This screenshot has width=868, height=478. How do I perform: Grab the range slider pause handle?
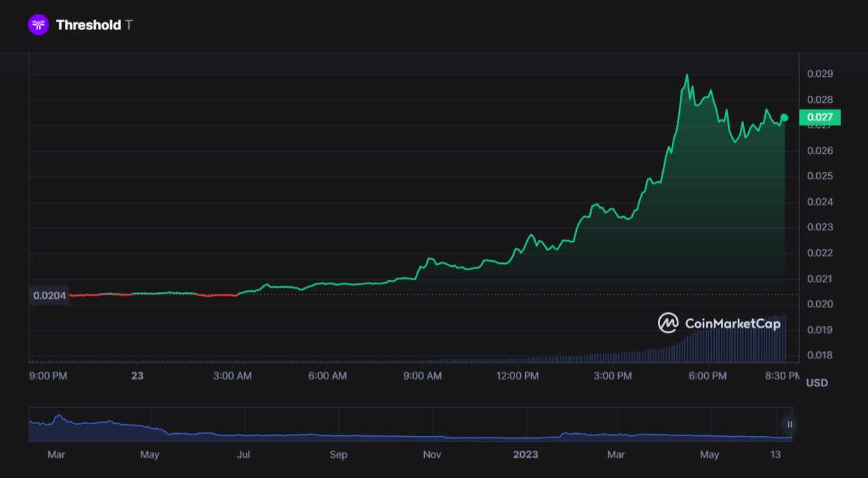[x=790, y=424]
